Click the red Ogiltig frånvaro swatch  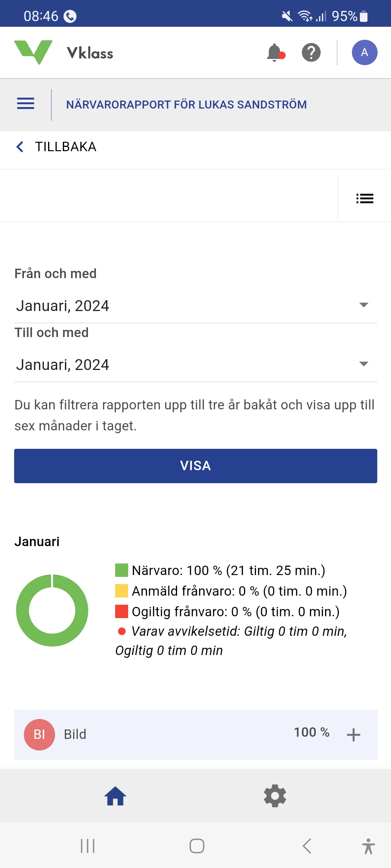[122, 612]
